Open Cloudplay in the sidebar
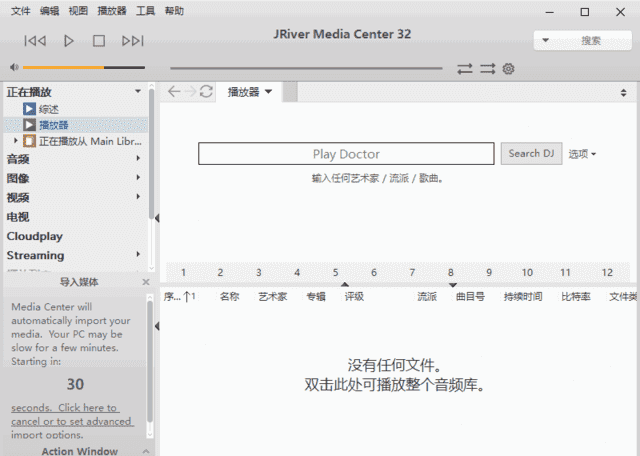The height and width of the screenshot is (456, 640). (35, 236)
